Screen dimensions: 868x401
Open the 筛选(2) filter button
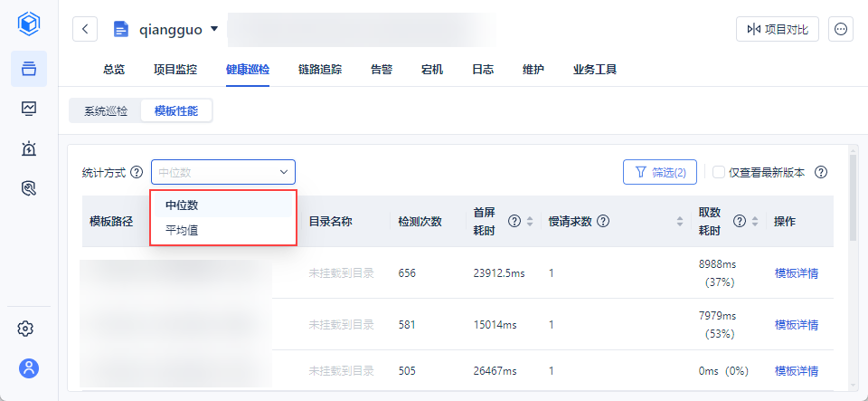tap(659, 172)
